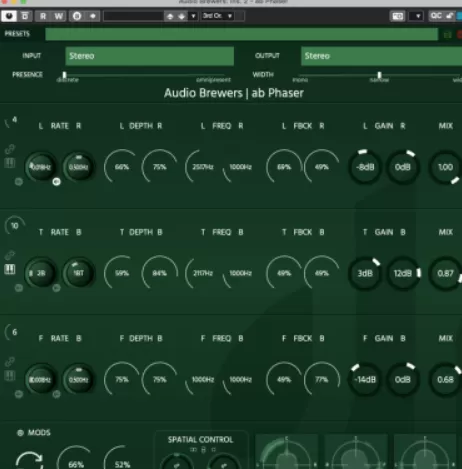Viewport: 462px width, 469px height.
Task: Click the F gain knob showing -14dB
Action: click(365, 379)
